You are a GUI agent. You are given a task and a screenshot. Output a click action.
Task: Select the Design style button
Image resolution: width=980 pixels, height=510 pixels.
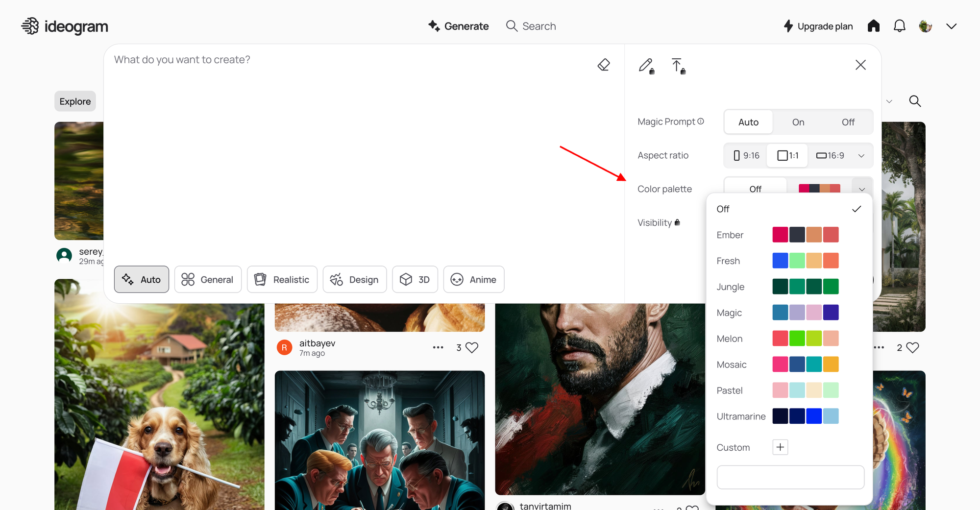[x=355, y=279]
